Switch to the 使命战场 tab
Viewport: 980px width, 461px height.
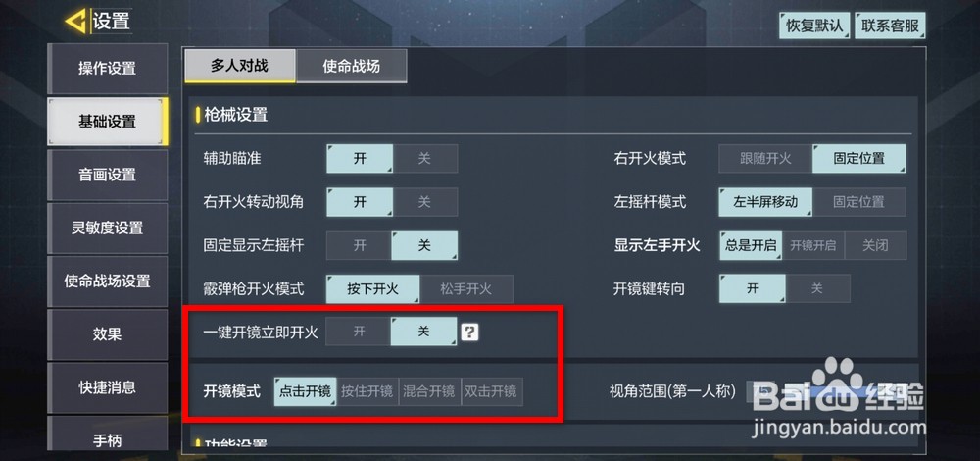pyautogui.click(x=351, y=66)
